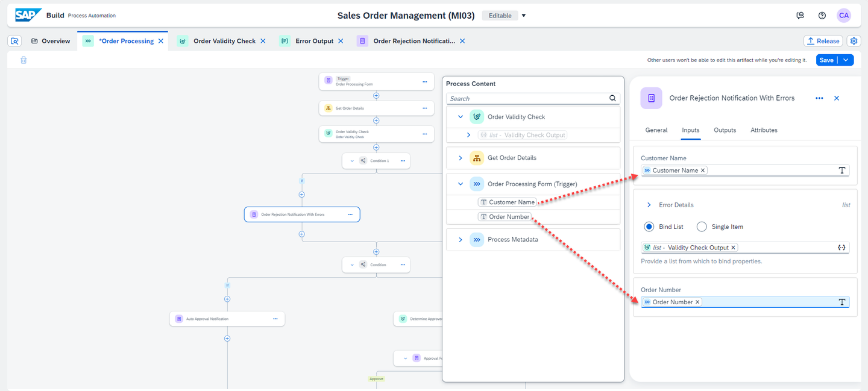Click the Order Processing Form trigger icon
The image size is (868, 391).
[x=477, y=184]
